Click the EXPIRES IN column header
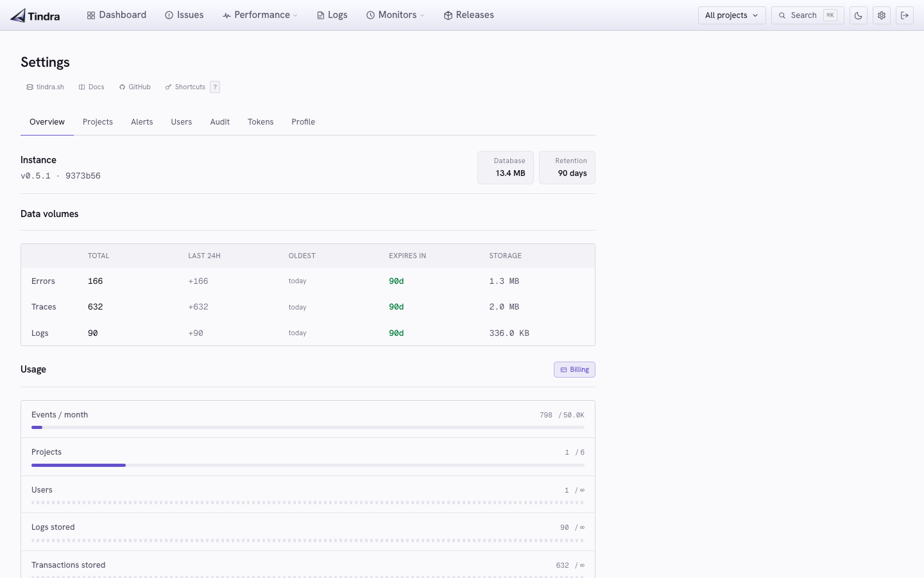This screenshot has height=578, width=924. pos(407,256)
